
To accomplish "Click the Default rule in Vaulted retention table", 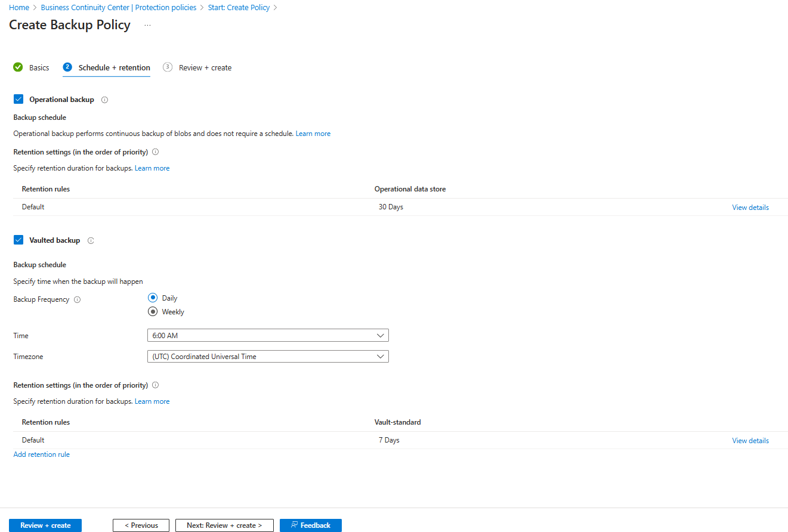I will pos(33,440).
